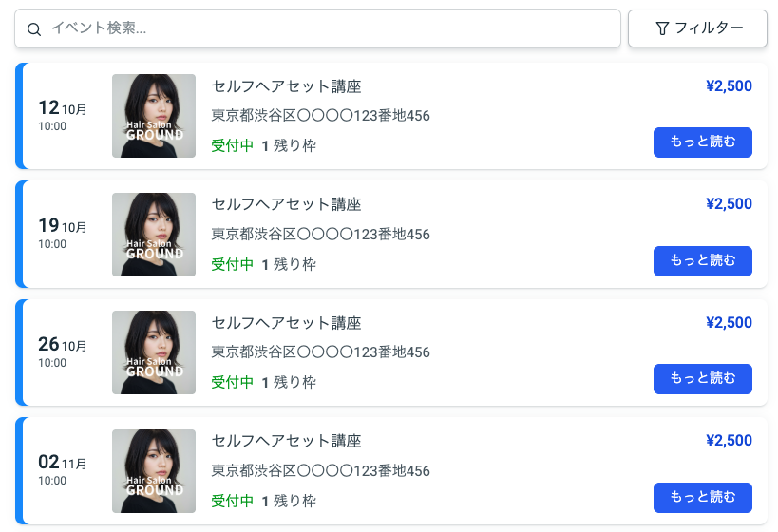Select the 19 October セルフヘアセット講座 title
This screenshot has width=778, height=532.
pyautogui.click(x=286, y=204)
